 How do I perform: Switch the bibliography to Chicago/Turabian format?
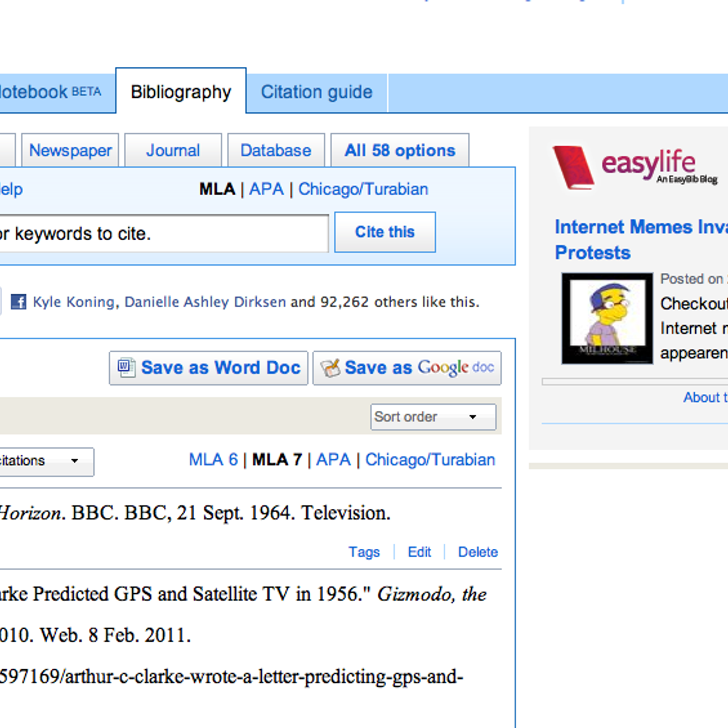430,460
